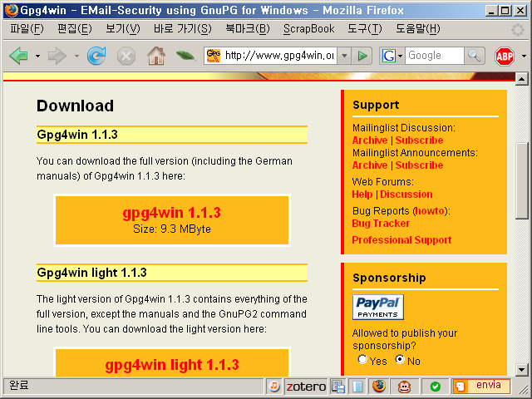Image resolution: width=532 pixels, height=399 pixels.
Task: Click the Bug Reports howto link
Action: (430, 211)
